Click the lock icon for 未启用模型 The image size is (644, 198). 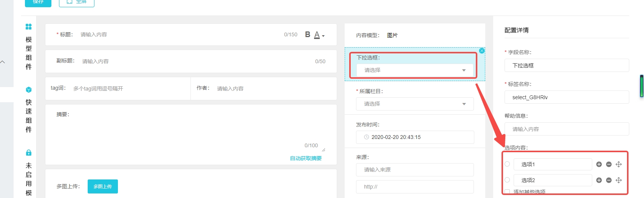click(28, 153)
